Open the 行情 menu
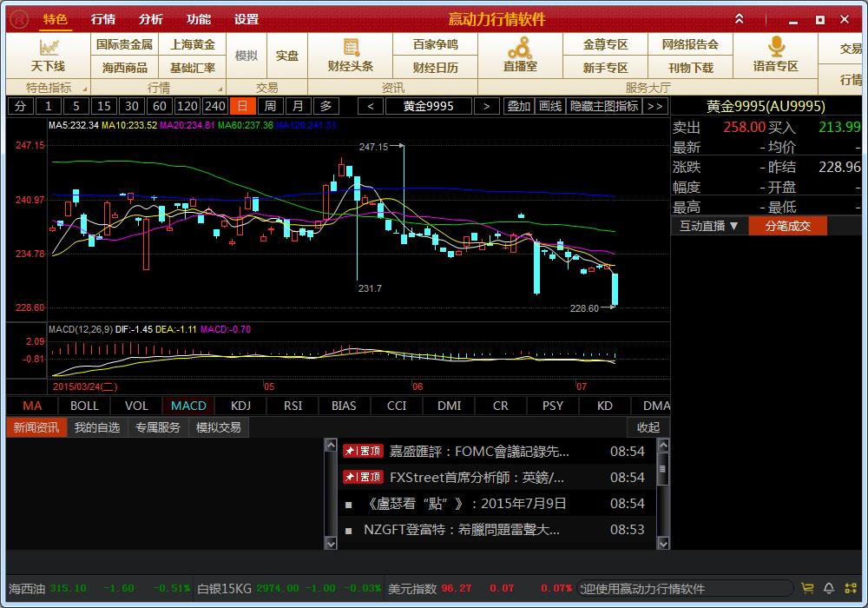Viewport: 868px width, 608px height. [x=103, y=19]
